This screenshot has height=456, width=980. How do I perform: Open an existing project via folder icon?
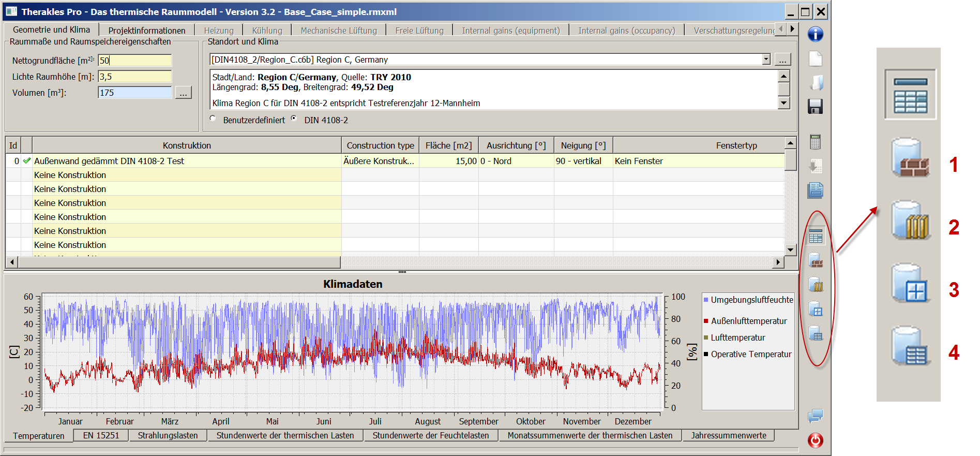[816, 83]
